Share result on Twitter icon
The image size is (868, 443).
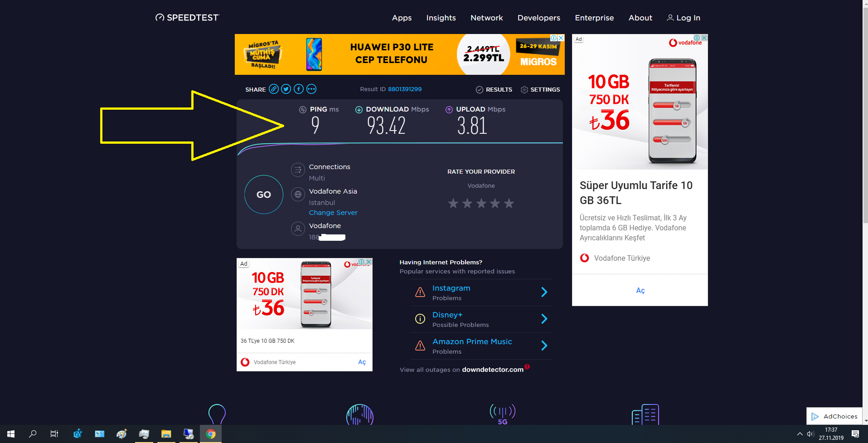(x=286, y=89)
